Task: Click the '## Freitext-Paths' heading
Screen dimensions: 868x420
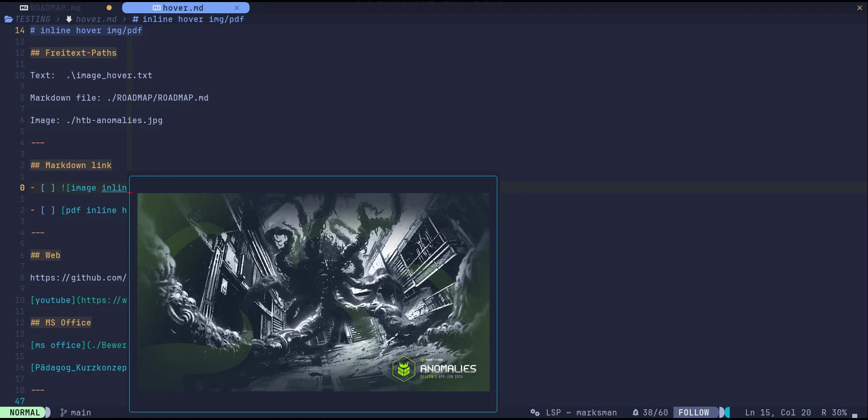Action: click(74, 53)
